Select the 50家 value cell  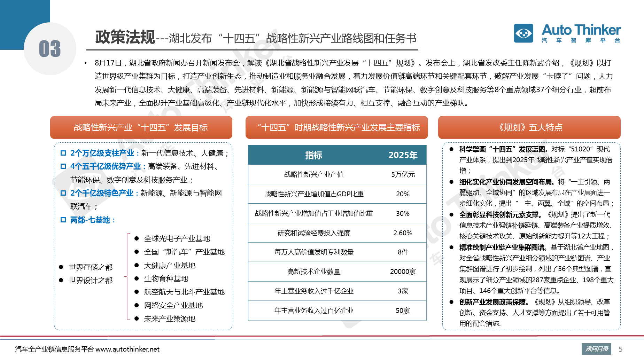(403, 310)
